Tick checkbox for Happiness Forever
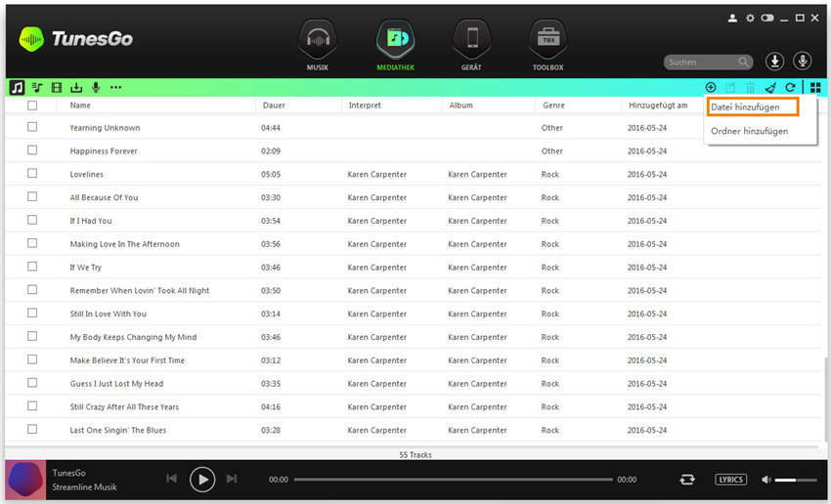Image resolution: width=831 pixels, height=504 pixels. 32,150
